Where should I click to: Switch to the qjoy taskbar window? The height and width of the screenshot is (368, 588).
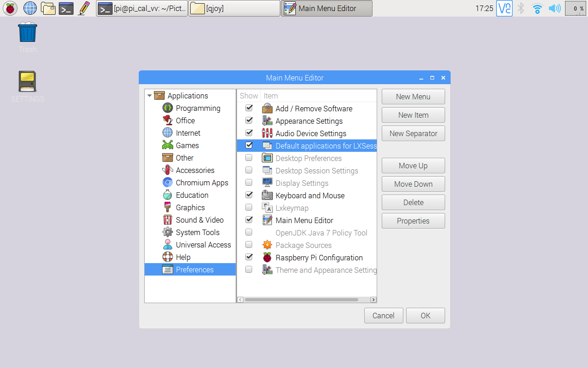(x=234, y=8)
